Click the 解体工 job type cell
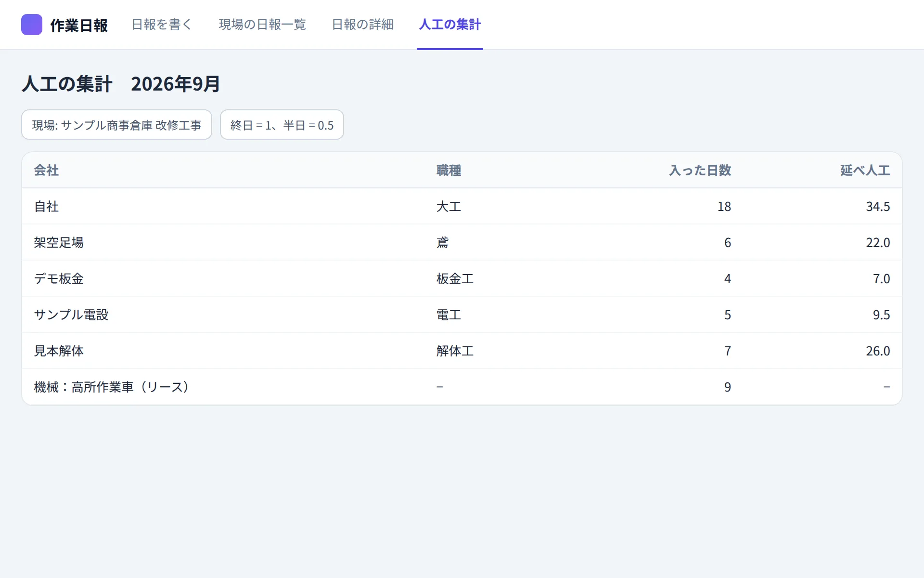 pyautogui.click(x=455, y=351)
